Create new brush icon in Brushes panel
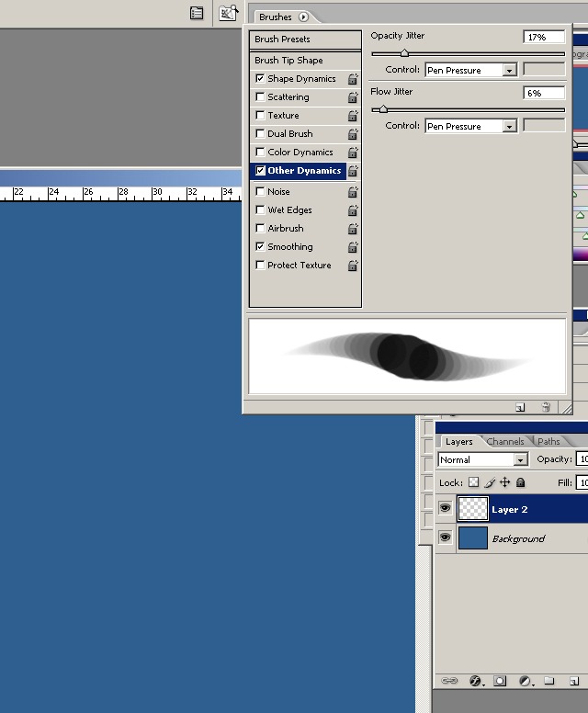Viewport: 588px width, 713px height. (520, 407)
